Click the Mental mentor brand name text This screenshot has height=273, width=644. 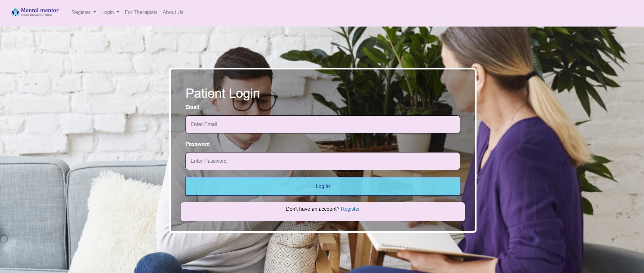39,10
